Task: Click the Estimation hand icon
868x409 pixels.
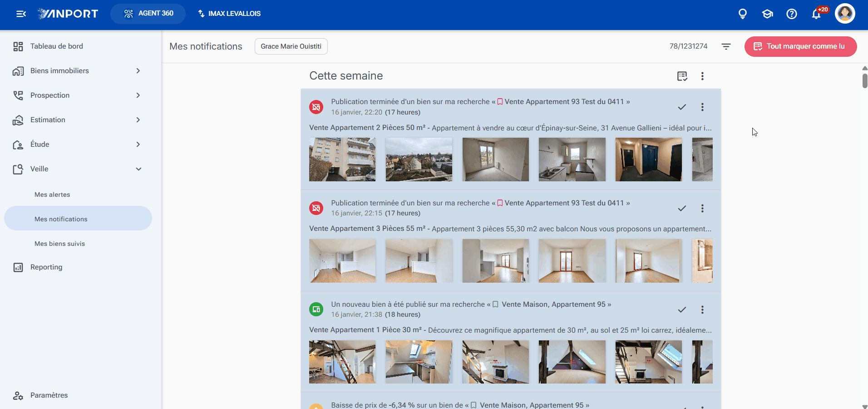Action: (x=18, y=120)
